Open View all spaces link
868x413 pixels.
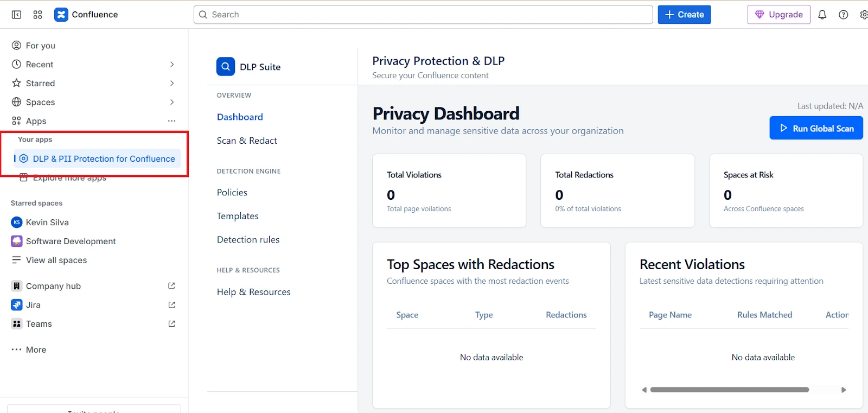tap(56, 260)
